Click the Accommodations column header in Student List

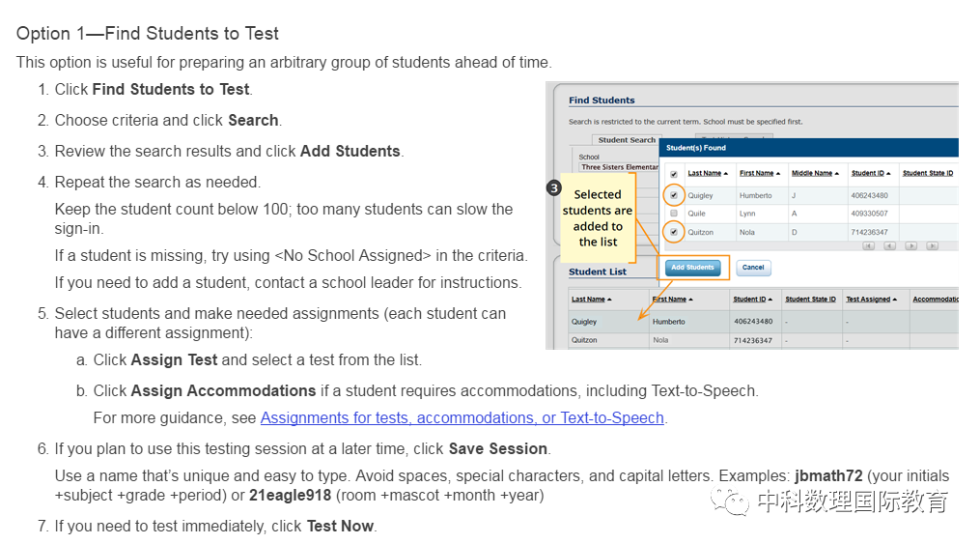point(936,300)
